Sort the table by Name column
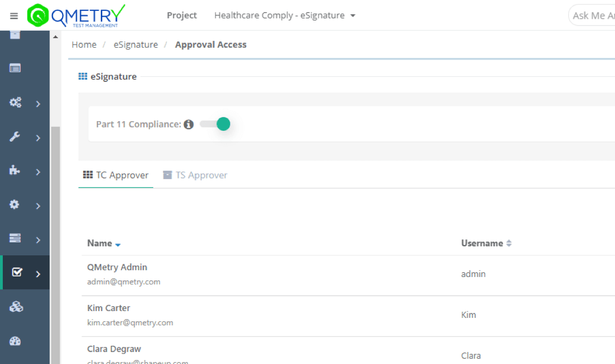 tap(104, 243)
